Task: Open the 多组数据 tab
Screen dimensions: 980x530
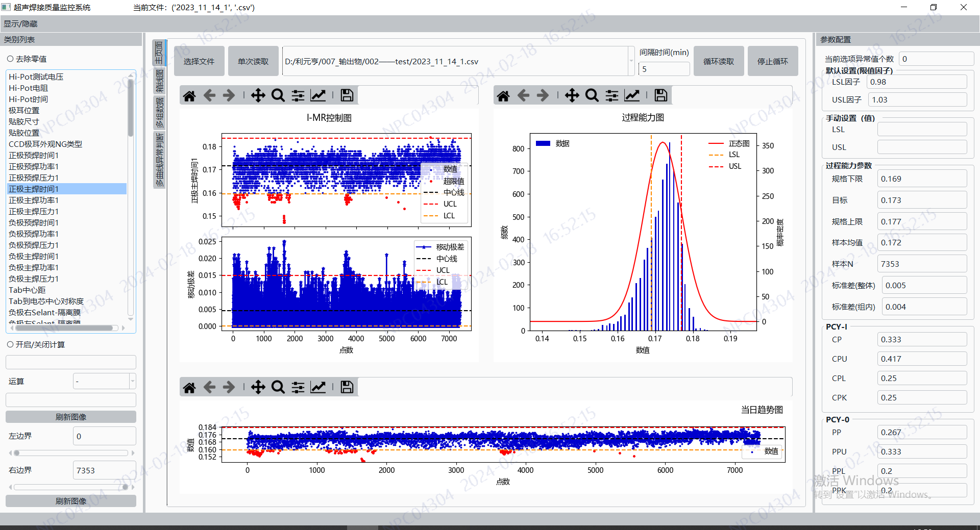Action: coord(160,113)
